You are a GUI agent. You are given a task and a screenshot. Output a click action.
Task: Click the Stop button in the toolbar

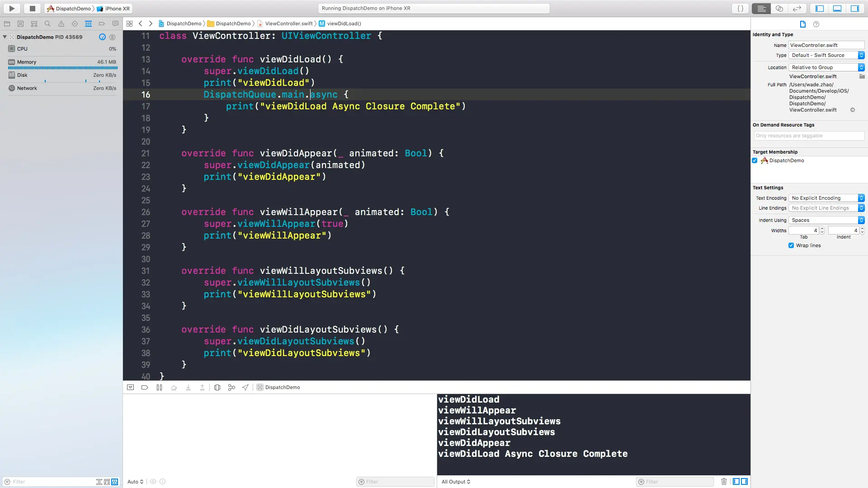click(32, 9)
